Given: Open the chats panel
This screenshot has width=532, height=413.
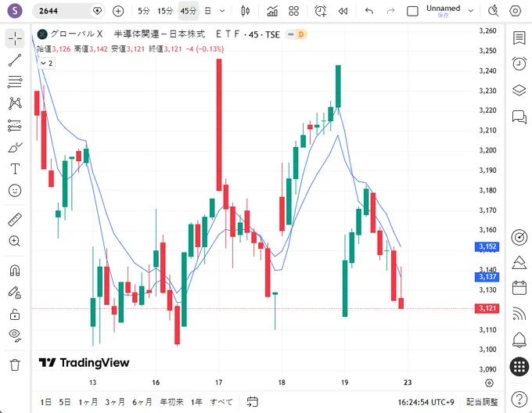Looking at the screenshot, I should point(519,117).
